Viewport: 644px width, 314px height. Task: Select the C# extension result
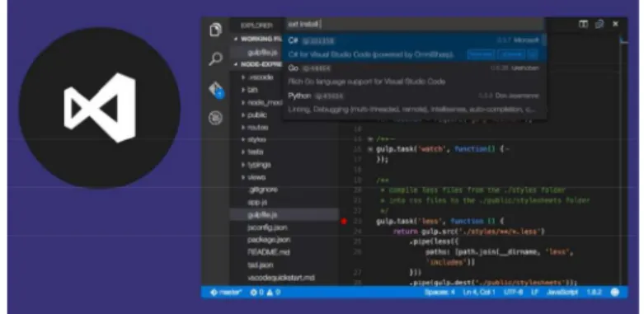point(414,47)
